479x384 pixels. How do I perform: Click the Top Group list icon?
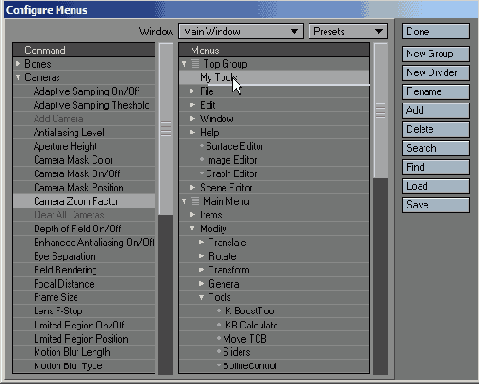click(195, 64)
